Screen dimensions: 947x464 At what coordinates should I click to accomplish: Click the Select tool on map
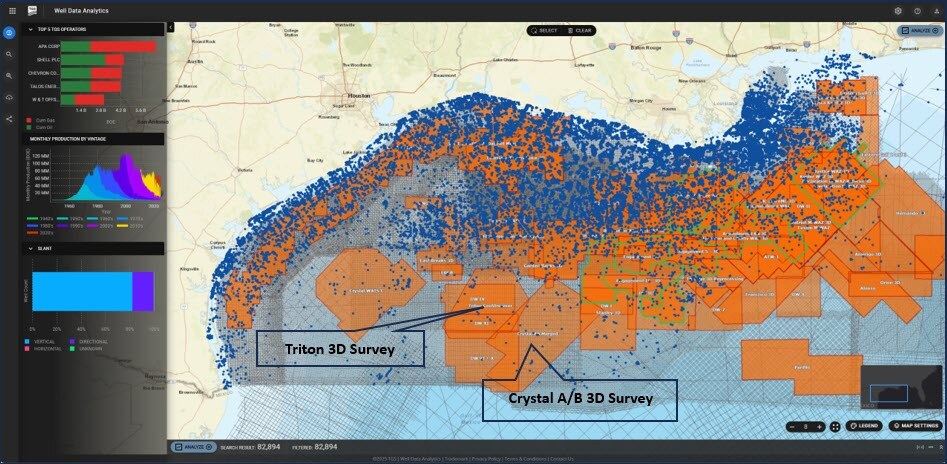click(545, 31)
